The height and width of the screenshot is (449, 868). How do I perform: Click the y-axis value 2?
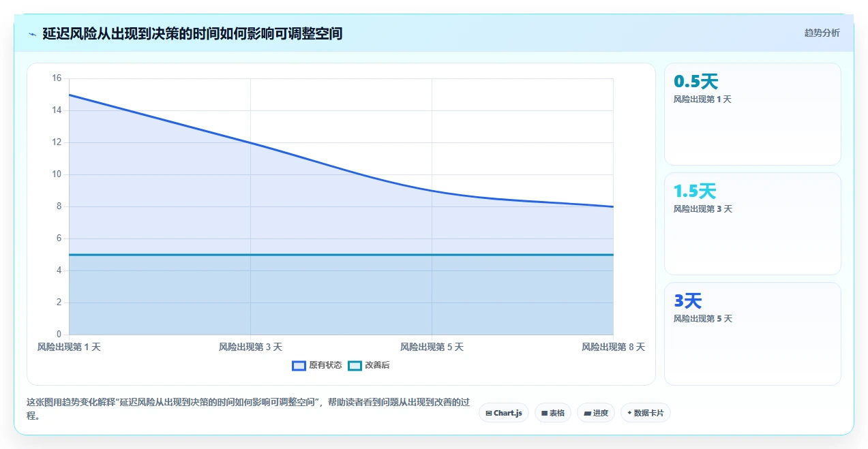click(x=59, y=303)
